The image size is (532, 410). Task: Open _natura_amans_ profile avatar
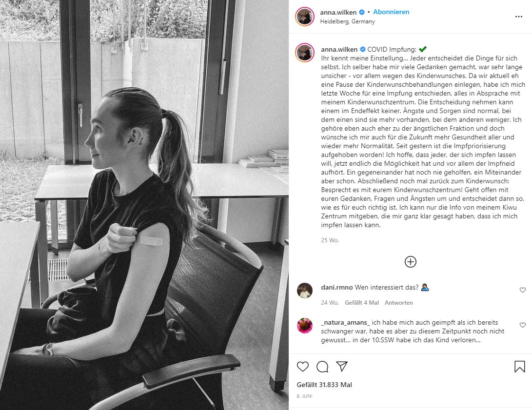pyautogui.click(x=305, y=326)
